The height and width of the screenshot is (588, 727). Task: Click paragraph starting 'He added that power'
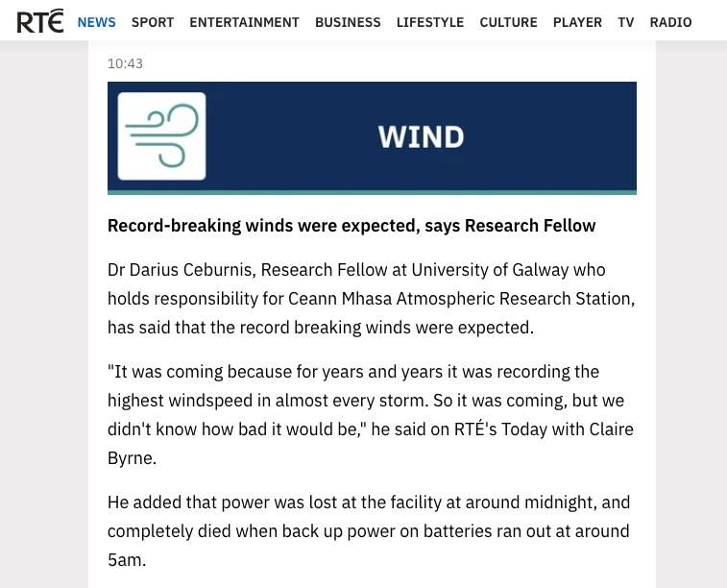[x=369, y=531]
